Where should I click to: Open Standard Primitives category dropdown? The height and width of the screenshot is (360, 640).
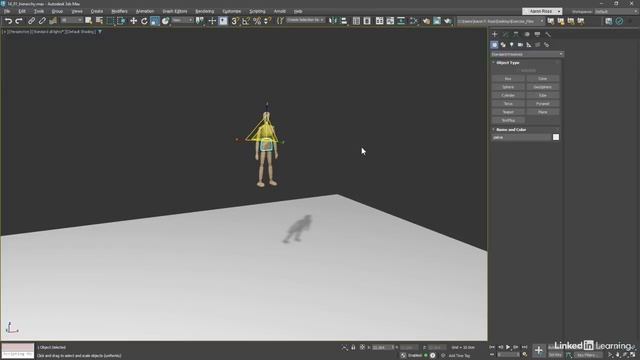[x=527, y=54]
